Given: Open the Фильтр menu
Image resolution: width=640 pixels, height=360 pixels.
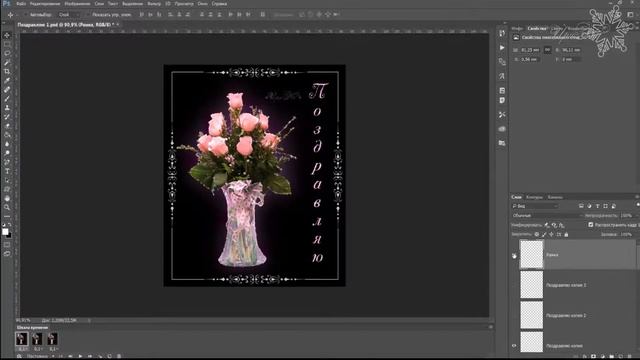Looking at the screenshot, I should (x=154, y=4).
